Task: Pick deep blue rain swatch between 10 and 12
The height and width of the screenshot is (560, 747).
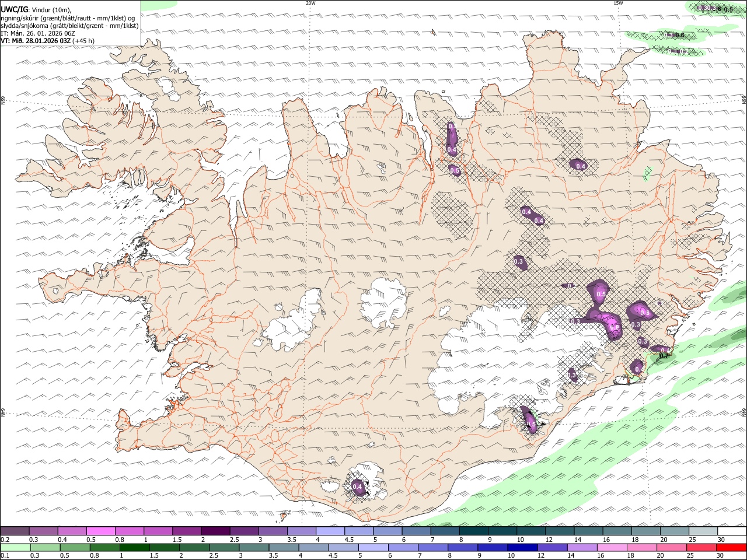Action: [x=523, y=547]
